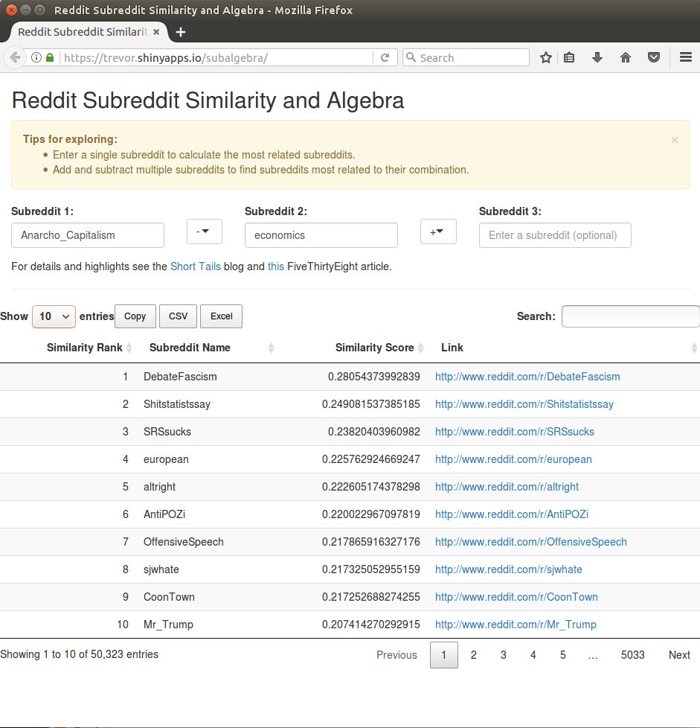The height and width of the screenshot is (728, 700).
Task: Open the altright reddit link
Action: pyautogui.click(x=507, y=487)
